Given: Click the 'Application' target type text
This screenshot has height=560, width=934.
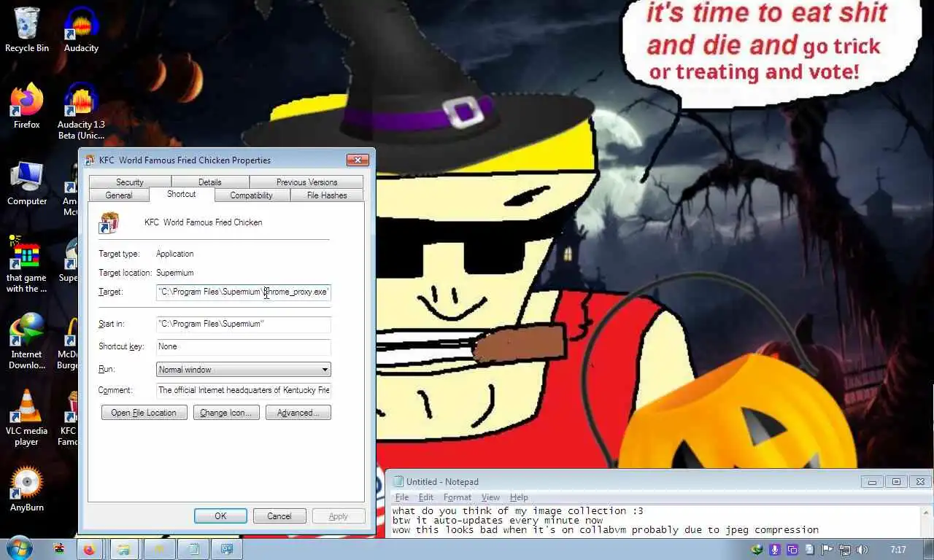Looking at the screenshot, I should [175, 254].
